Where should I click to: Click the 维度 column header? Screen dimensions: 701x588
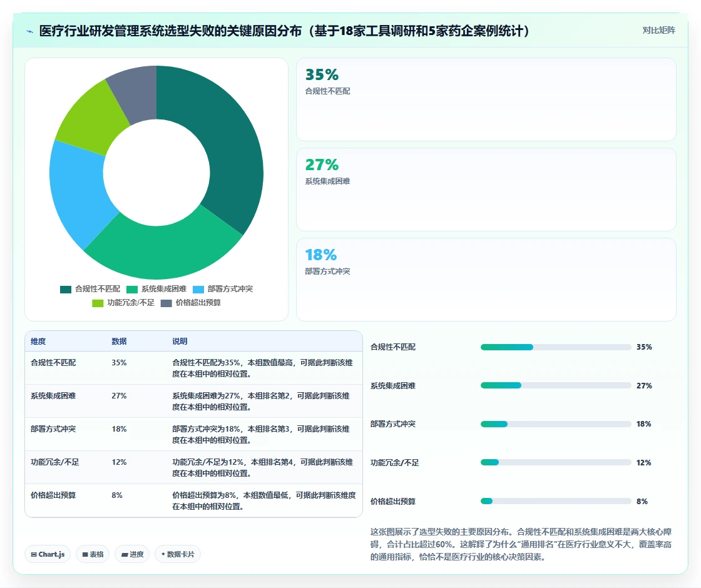coord(38,342)
